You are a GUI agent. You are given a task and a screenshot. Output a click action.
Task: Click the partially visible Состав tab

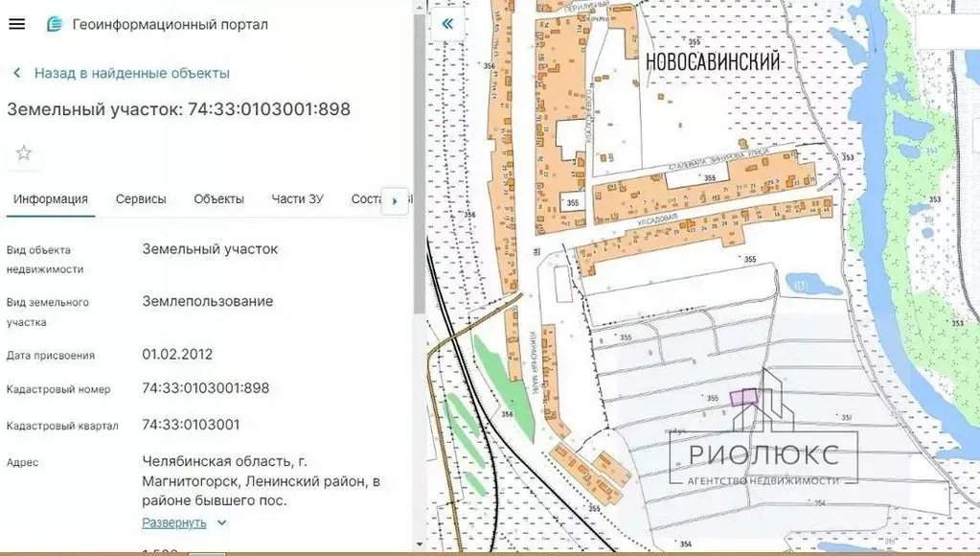click(367, 198)
